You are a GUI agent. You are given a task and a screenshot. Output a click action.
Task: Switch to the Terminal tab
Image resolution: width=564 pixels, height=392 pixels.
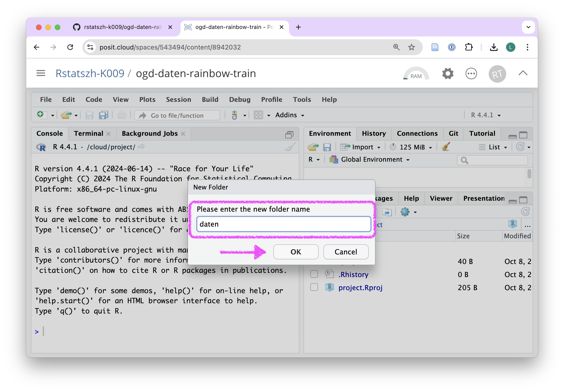tap(88, 133)
